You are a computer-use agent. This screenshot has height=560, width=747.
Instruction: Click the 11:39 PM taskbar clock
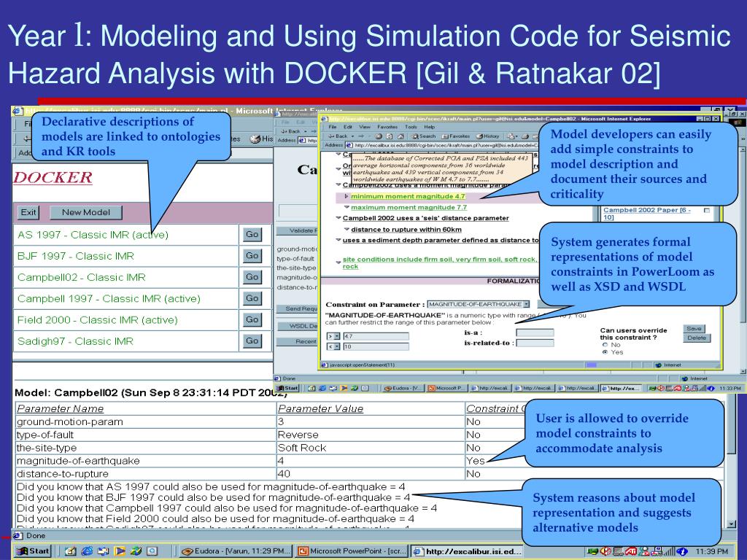[712, 551]
